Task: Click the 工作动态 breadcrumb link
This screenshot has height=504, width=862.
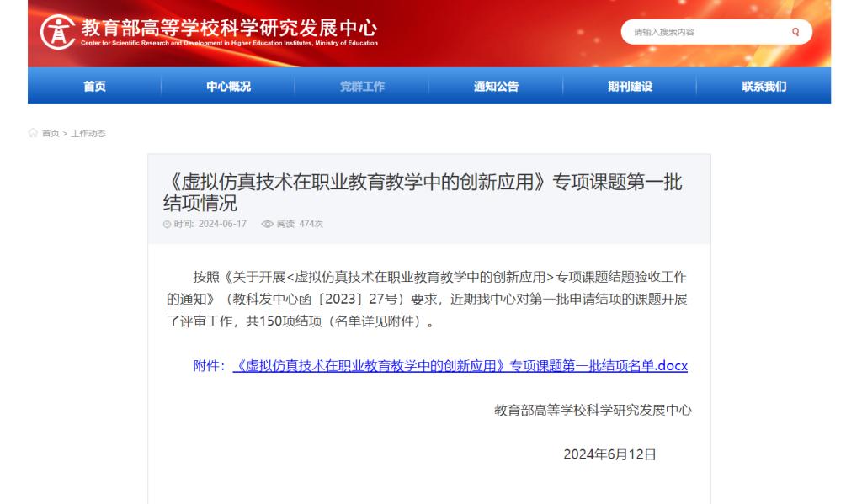Action: pos(88,134)
